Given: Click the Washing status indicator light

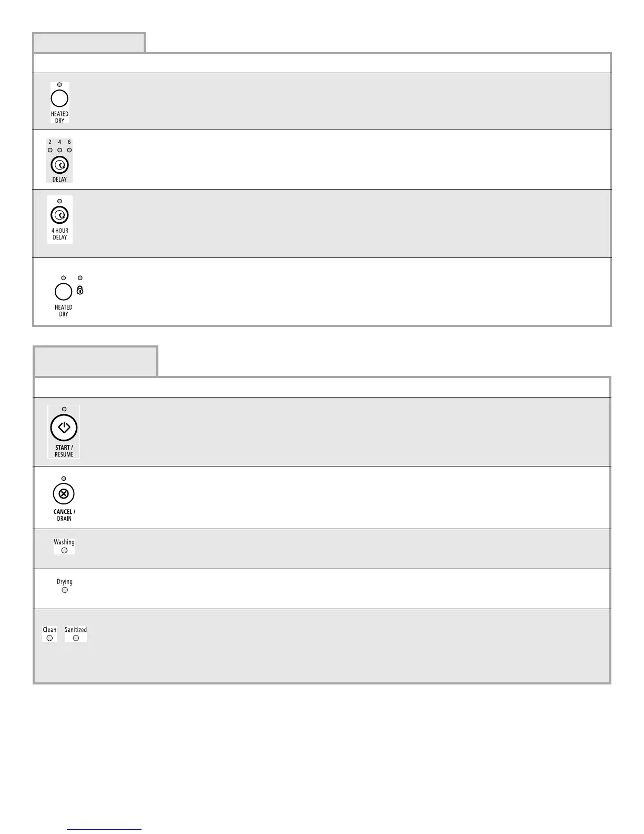Looking at the screenshot, I should tap(64, 550).
